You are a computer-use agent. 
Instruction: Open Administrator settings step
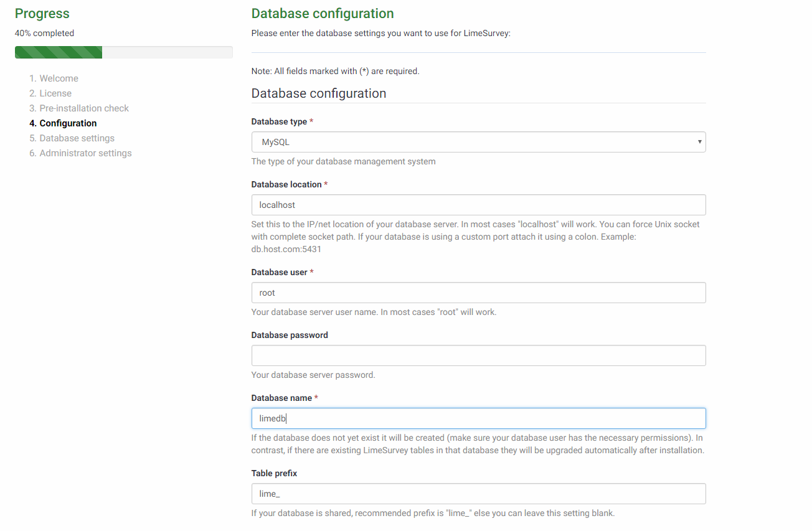point(85,153)
